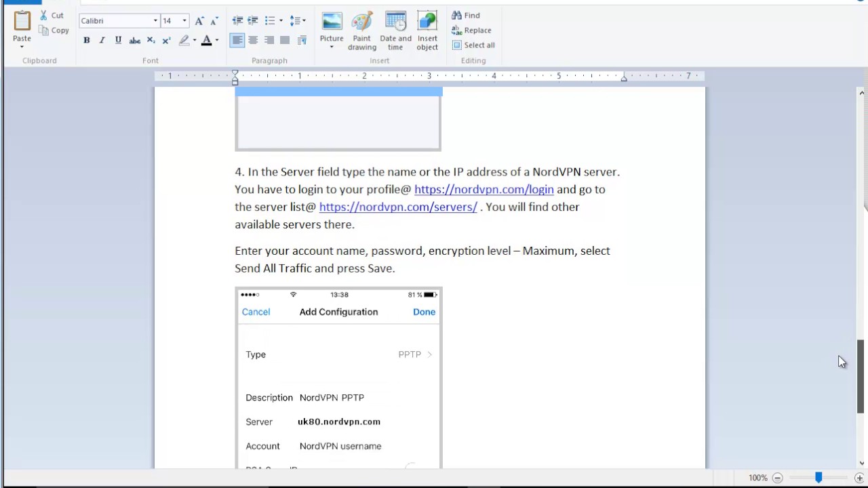Apply the text highlight color
Viewport: 868px width, 488px height.
[184, 41]
